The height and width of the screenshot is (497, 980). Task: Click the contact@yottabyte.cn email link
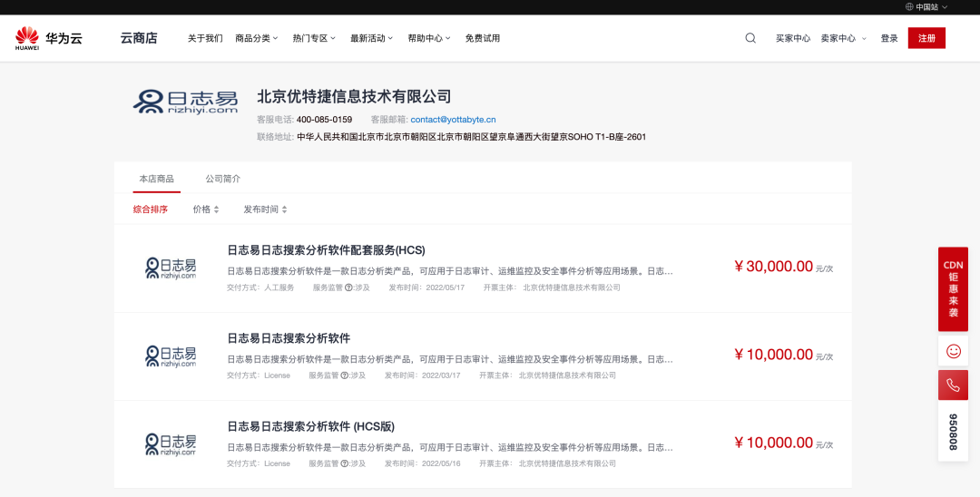coord(453,119)
